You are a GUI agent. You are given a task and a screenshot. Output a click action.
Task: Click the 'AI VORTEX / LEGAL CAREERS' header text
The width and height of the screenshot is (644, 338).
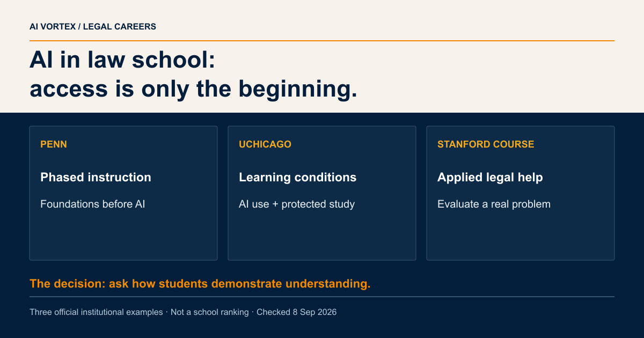pos(93,26)
